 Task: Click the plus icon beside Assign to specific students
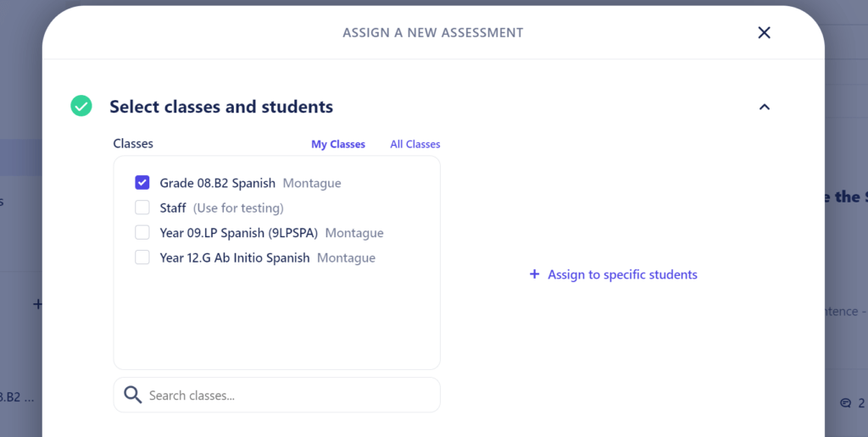tap(534, 274)
